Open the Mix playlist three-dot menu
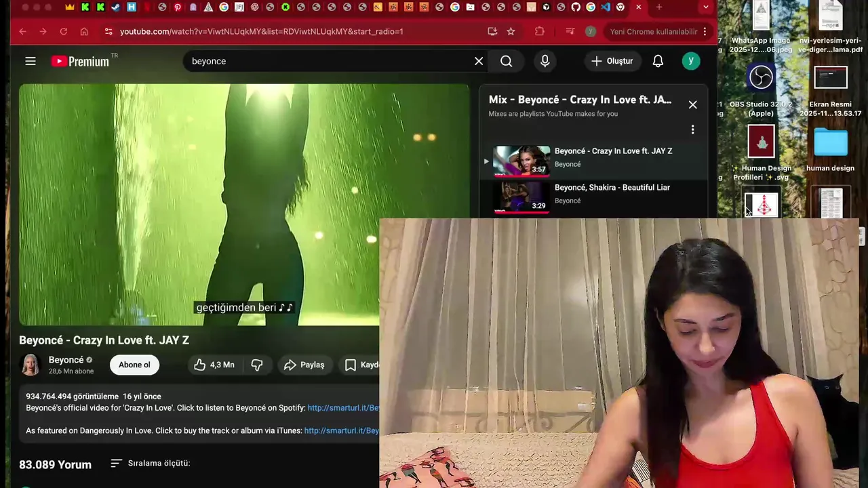 click(x=692, y=129)
